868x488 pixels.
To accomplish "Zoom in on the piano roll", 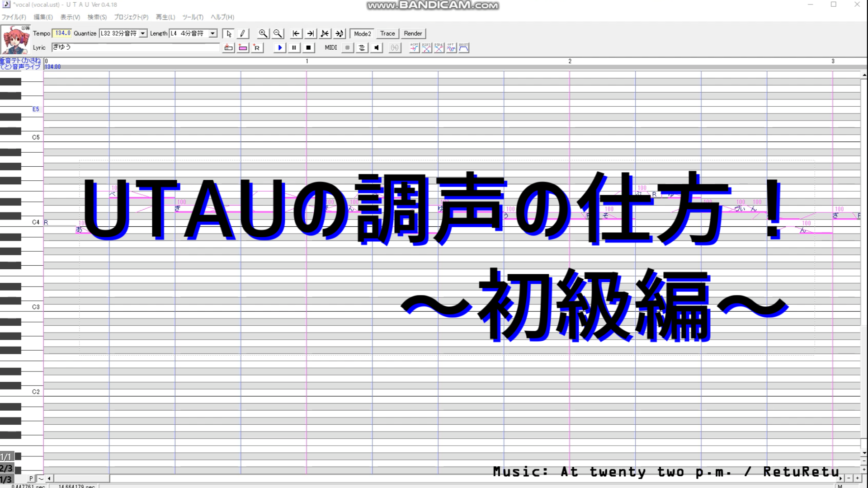I will pyautogui.click(x=263, y=33).
